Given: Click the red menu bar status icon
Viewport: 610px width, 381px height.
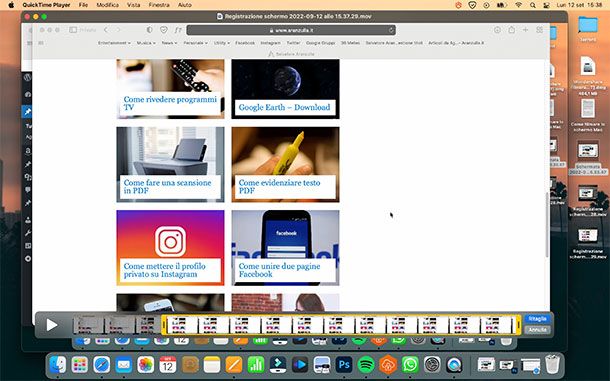Looking at the screenshot, I should (458, 5).
